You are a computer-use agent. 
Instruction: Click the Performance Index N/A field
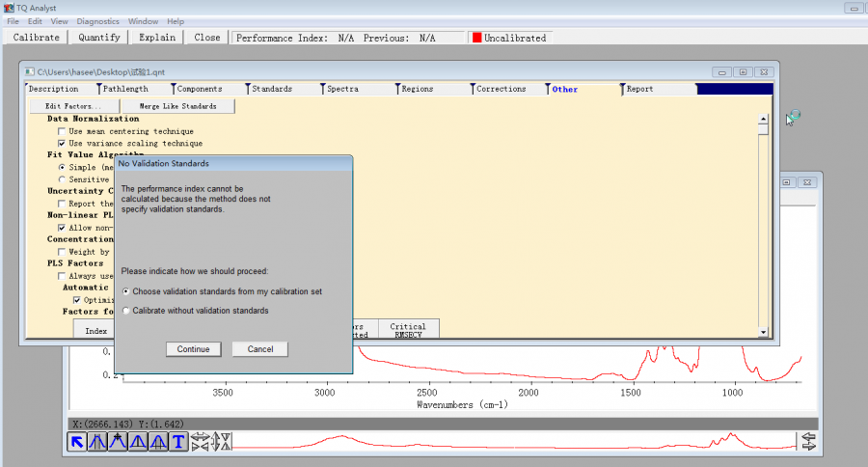pyautogui.click(x=348, y=38)
